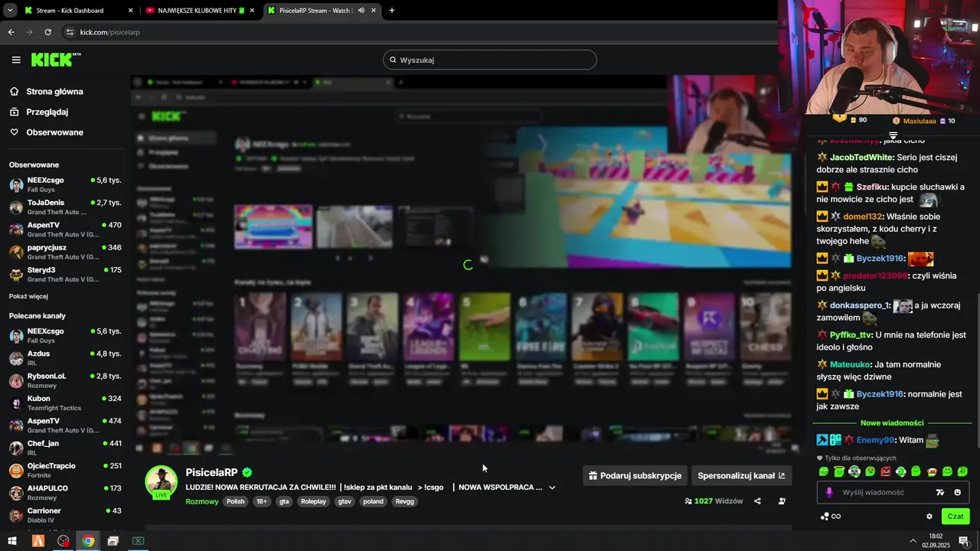Open the Azdus recommended channel
The image size is (980, 551).
tap(64, 358)
